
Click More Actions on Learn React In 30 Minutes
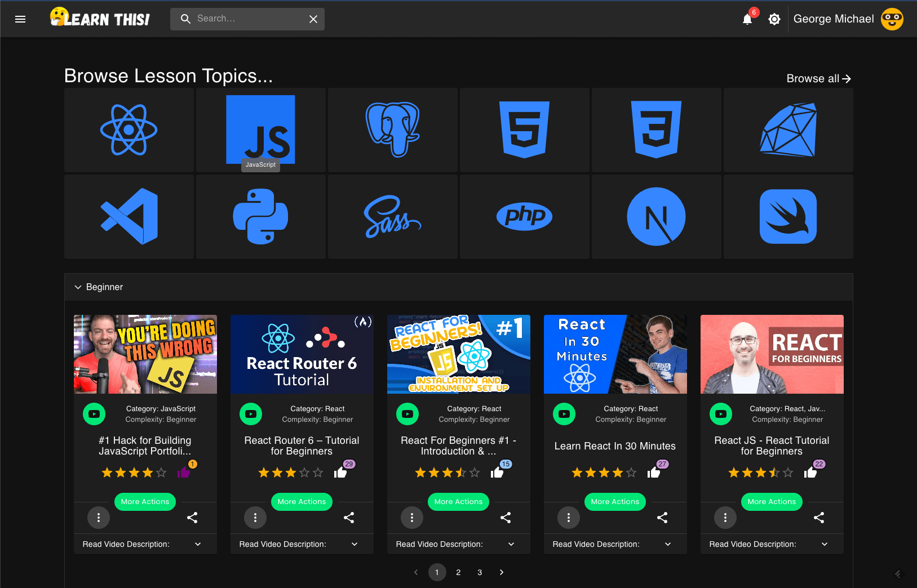pos(615,502)
